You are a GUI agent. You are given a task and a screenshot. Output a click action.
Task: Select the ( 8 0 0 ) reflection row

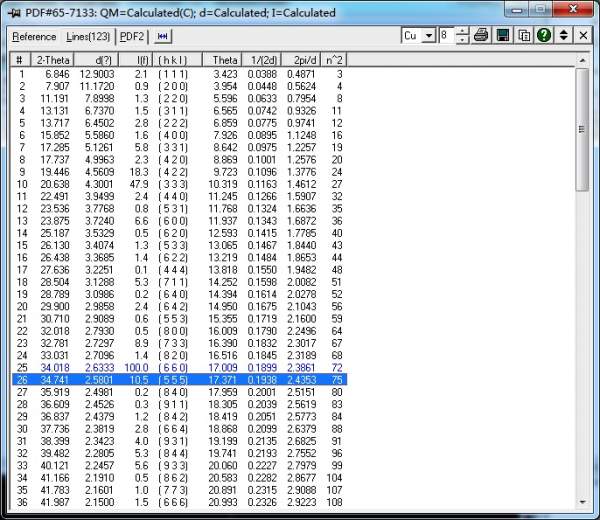[x=178, y=331]
